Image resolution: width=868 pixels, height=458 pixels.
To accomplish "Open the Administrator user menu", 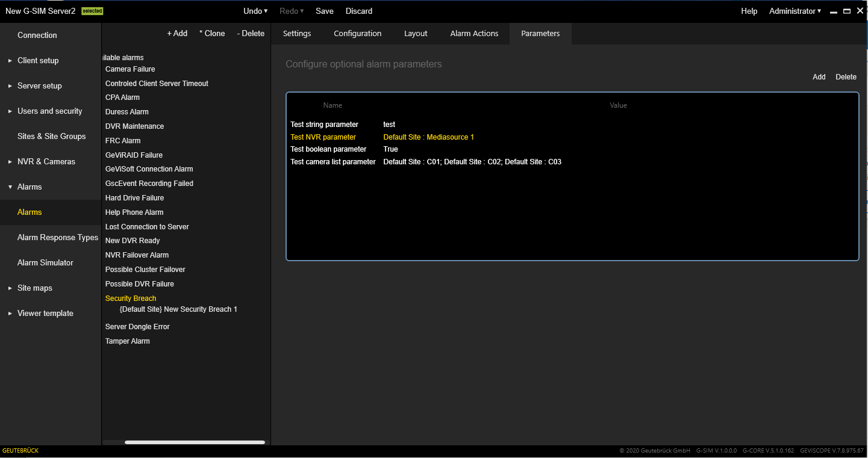I will 795,11.
